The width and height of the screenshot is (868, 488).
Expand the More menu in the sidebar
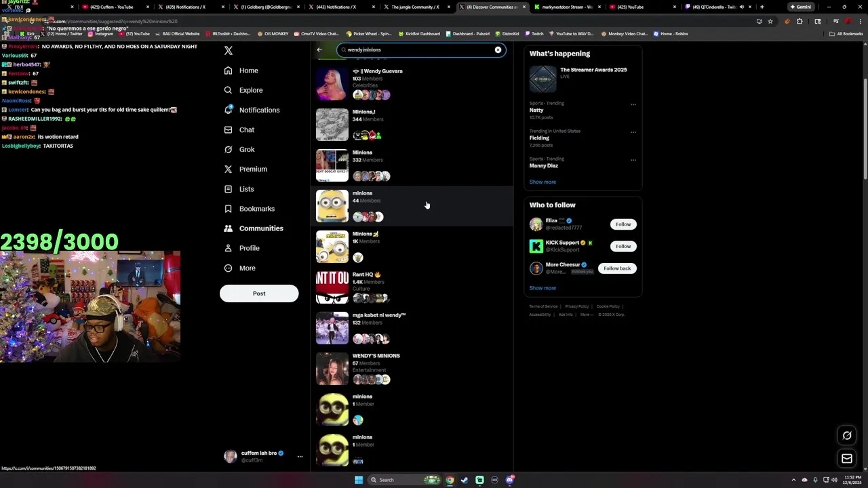tap(239, 268)
